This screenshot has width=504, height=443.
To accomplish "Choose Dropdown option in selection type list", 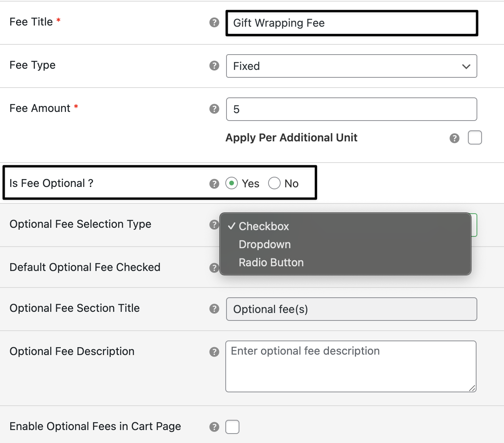I will click(x=345, y=244).
